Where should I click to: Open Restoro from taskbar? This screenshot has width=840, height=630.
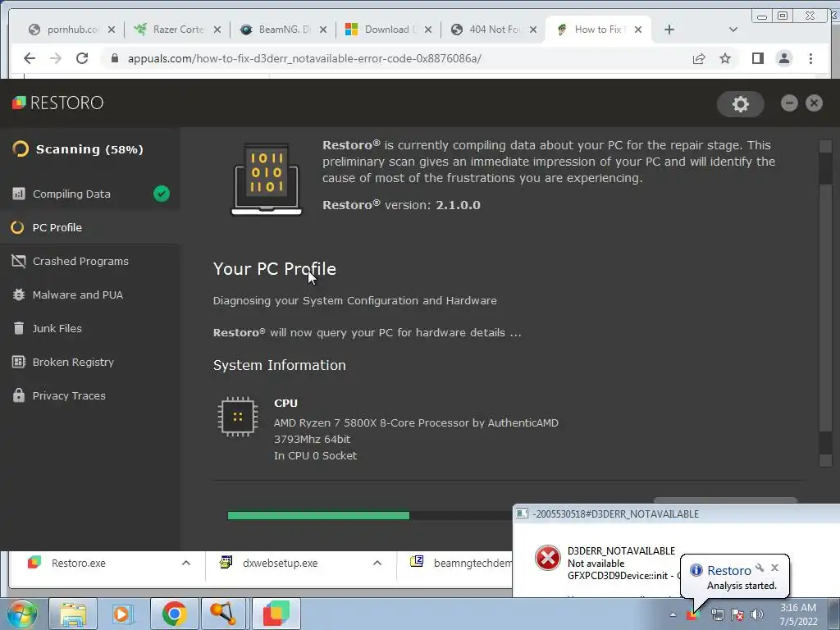click(276, 614)
